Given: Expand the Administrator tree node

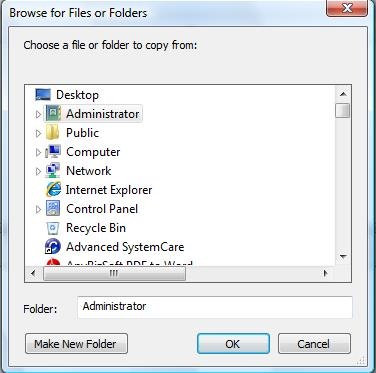Looking at the screenshot, I should (x=38, y=114).
